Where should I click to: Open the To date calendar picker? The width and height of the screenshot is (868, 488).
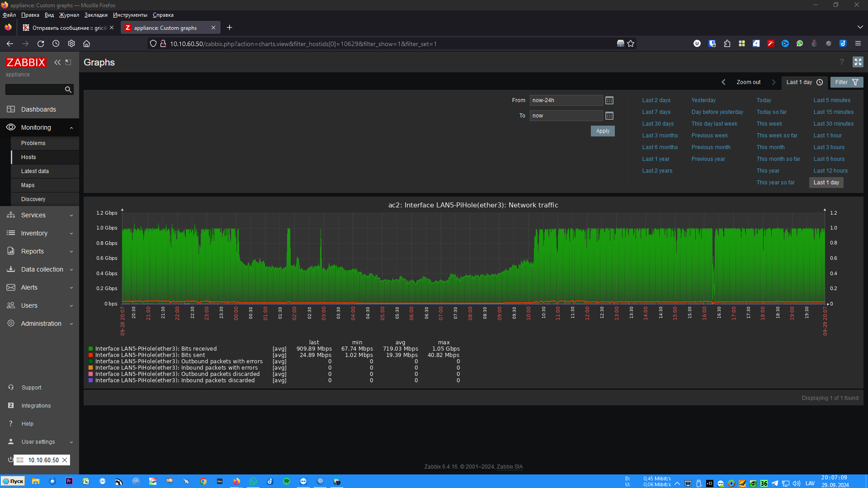tap(609, 116)
